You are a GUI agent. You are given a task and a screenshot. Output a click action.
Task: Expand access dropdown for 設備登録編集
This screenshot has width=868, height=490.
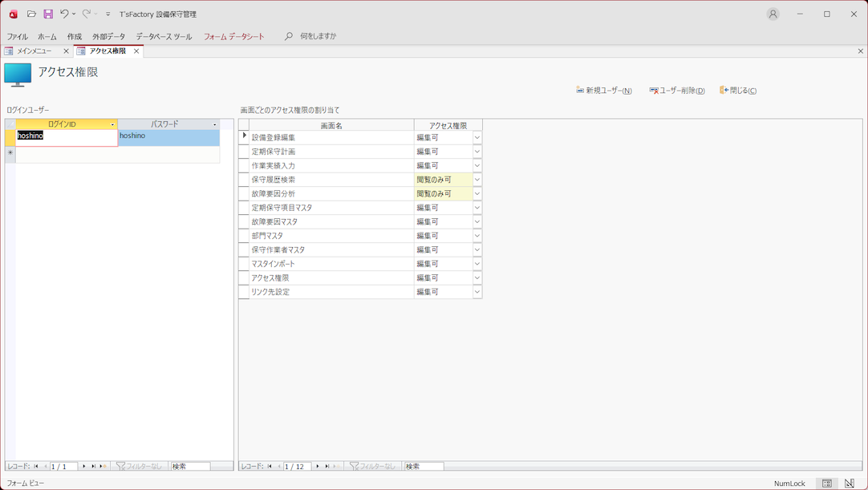(477, 138)
